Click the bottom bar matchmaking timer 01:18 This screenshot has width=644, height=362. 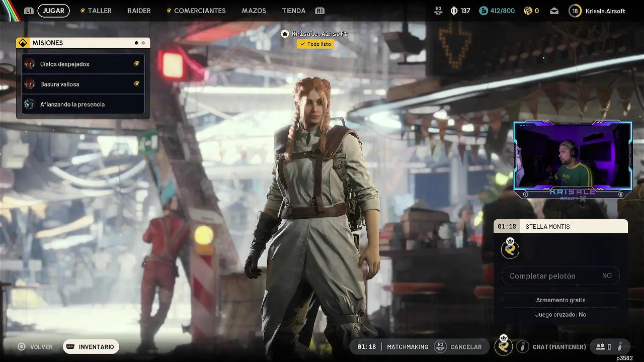(x=367, y=347)
